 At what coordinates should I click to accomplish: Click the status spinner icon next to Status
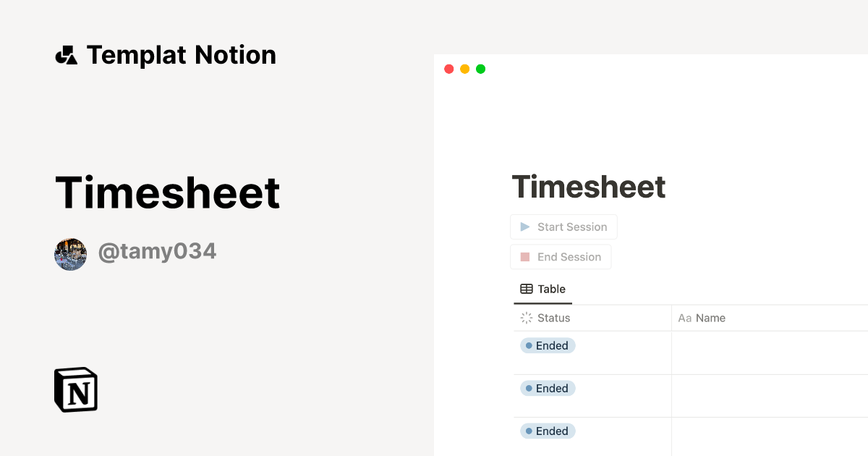pos(527,318)
